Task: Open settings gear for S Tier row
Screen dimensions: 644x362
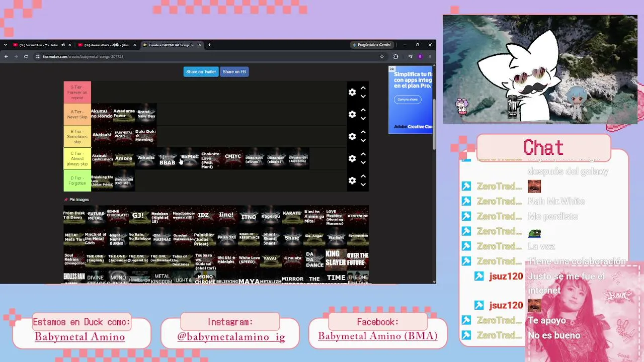Action: 352,93
